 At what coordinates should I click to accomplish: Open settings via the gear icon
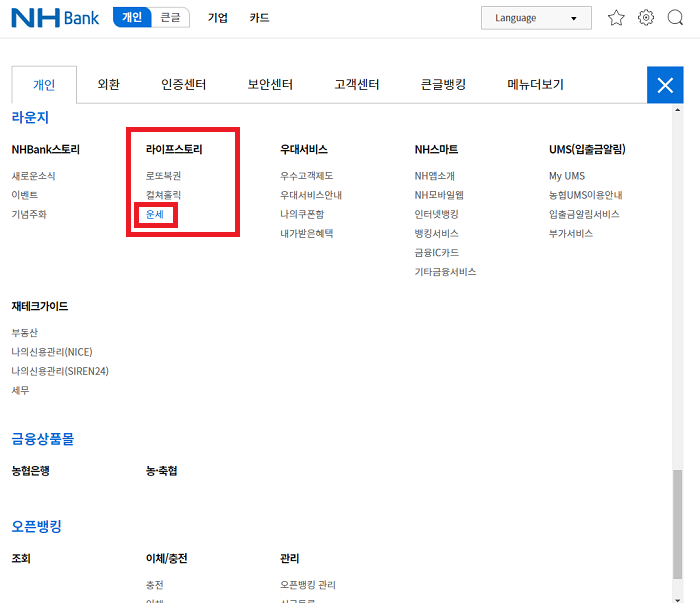coord(646,18)
